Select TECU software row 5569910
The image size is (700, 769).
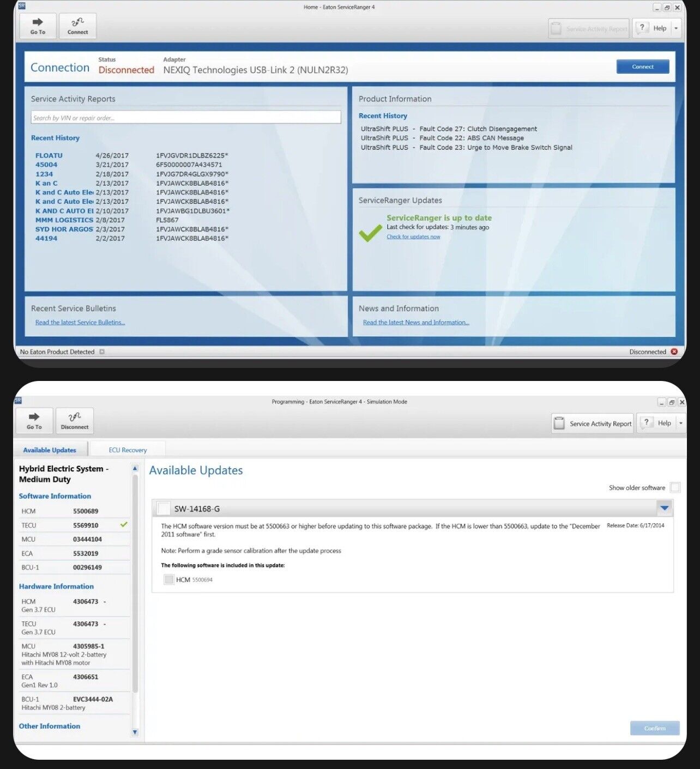pyautogui.click(x=75, y=525)
